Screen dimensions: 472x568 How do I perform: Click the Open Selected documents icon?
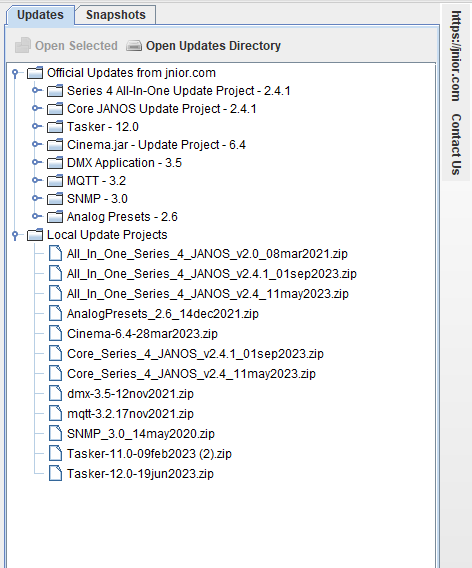22,46
